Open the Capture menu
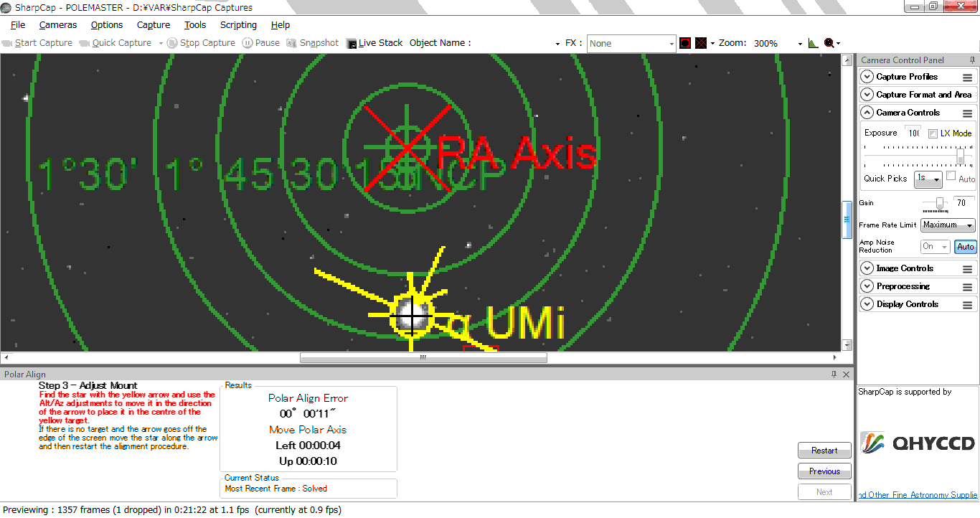980x518 pixels. point(154,25)
